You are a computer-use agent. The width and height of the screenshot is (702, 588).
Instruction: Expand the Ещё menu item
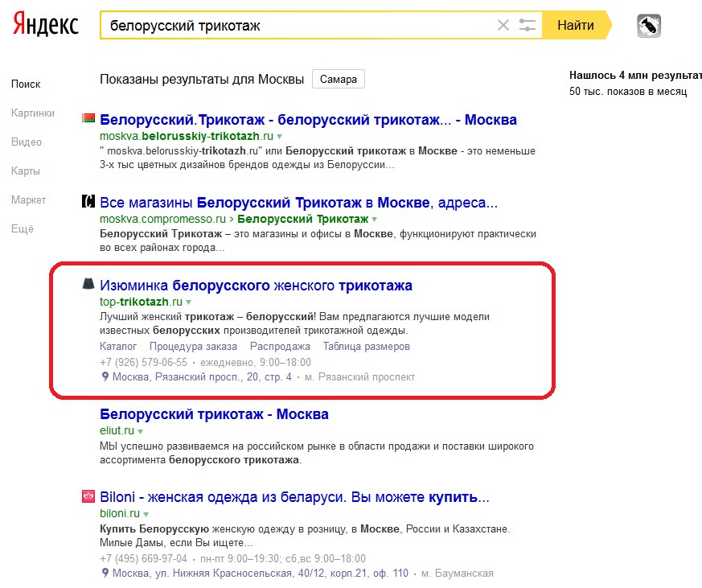[x=23, y=229]
